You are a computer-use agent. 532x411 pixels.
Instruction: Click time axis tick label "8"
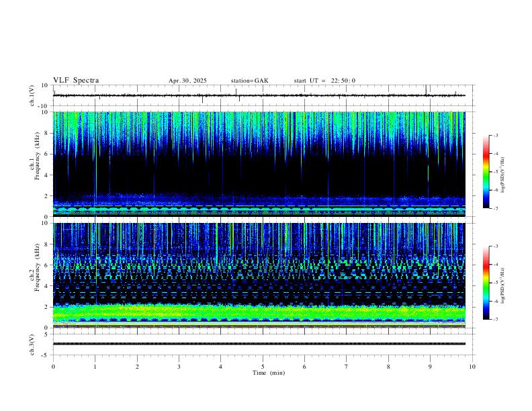point(388,367)
